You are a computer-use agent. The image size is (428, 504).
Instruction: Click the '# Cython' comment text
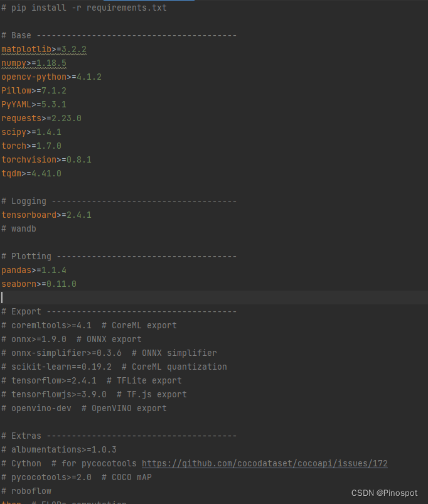coord(21,464)
